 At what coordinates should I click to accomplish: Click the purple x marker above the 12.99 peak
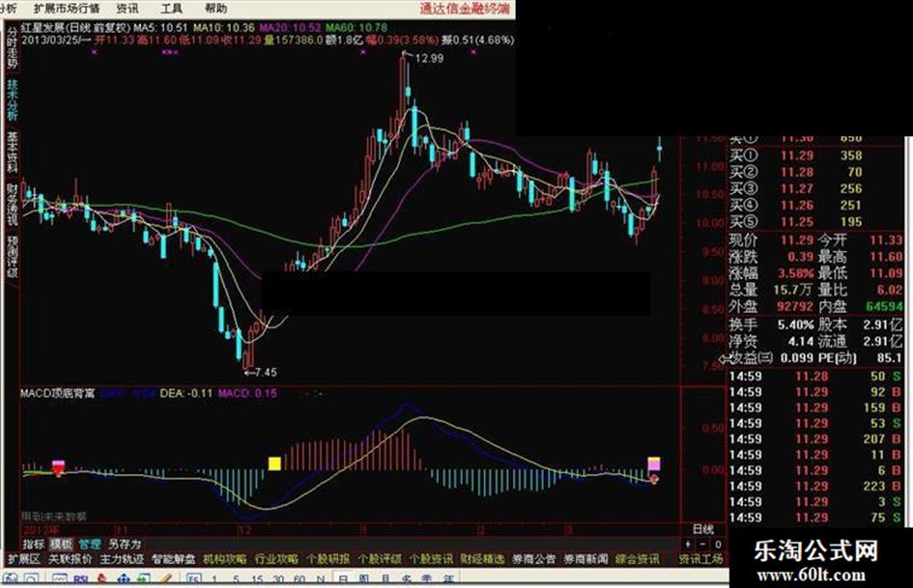pos(363,52)
